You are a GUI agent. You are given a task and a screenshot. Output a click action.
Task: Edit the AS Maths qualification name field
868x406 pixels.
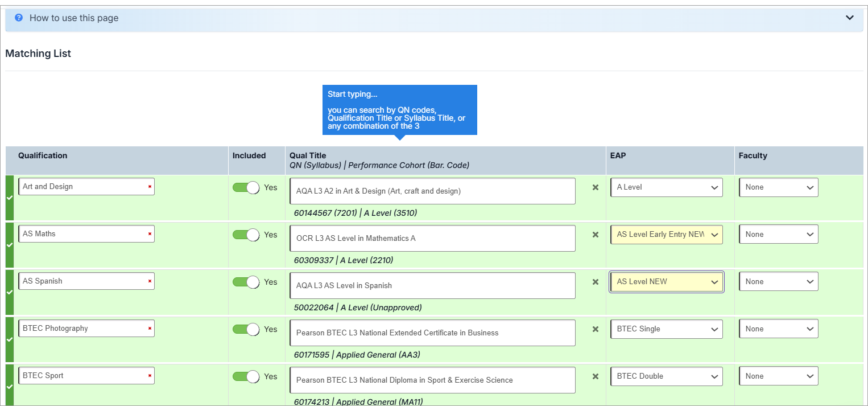coord(85,234)
